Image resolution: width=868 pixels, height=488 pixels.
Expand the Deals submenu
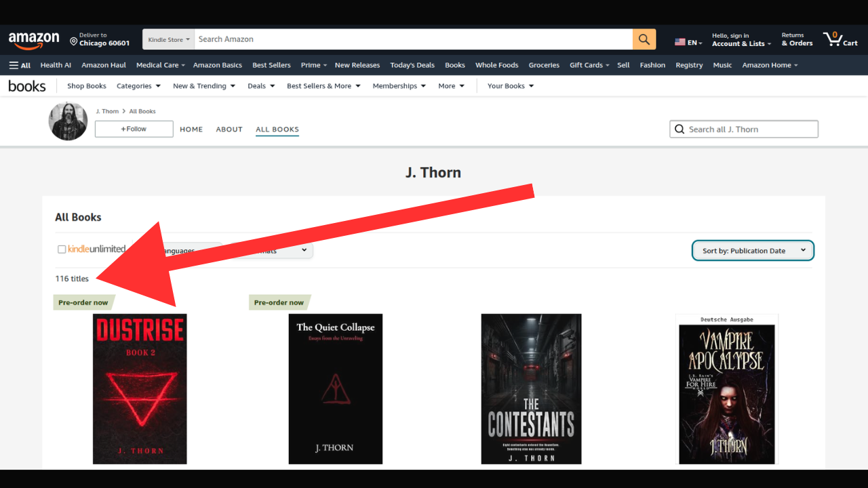point(261,86)
